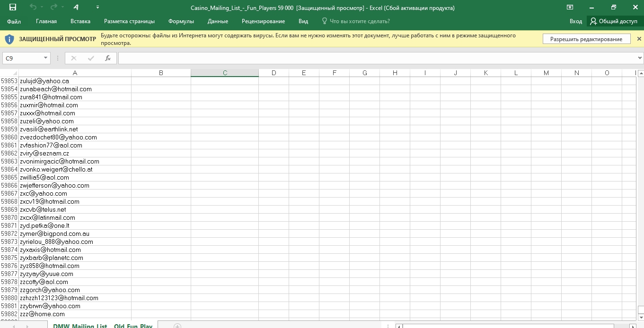Open the Ribbon Display Options icon
This screenshot has width=644, height=328.
(570, 7)
